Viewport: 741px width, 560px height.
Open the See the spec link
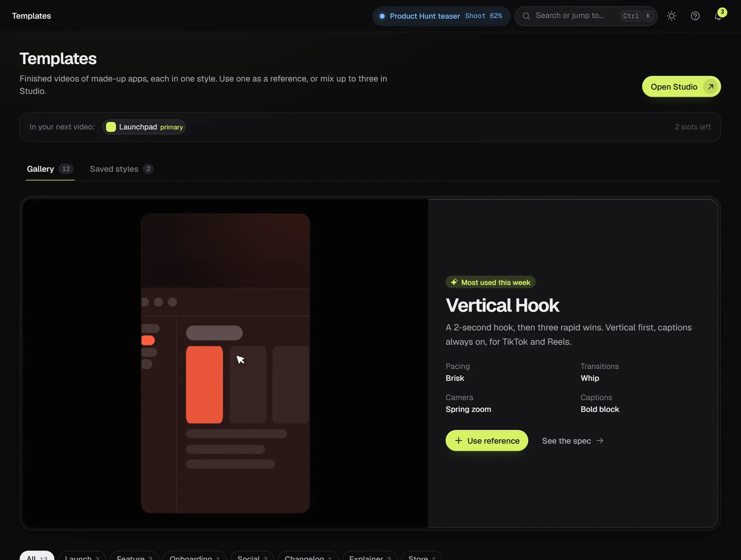coord(573,441)
